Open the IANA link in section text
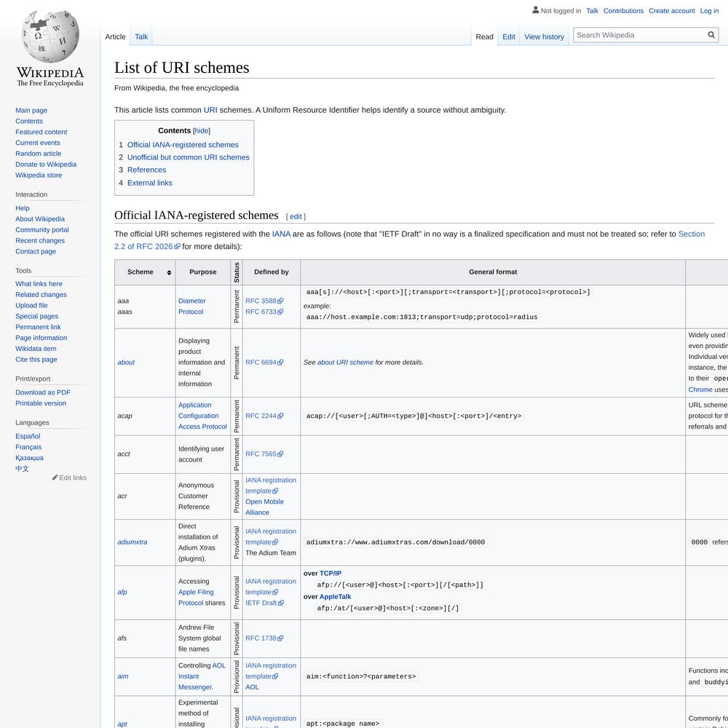The image size is (728, 728). [x=281, y=234]
